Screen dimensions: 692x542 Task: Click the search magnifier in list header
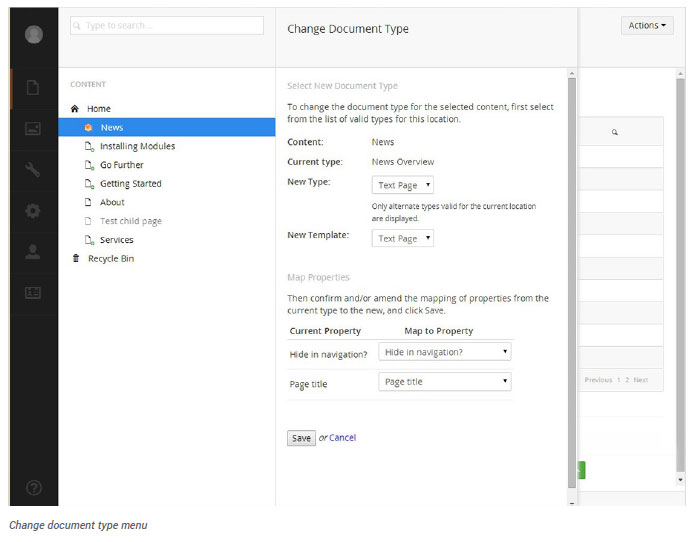click(x=615, y=132)
